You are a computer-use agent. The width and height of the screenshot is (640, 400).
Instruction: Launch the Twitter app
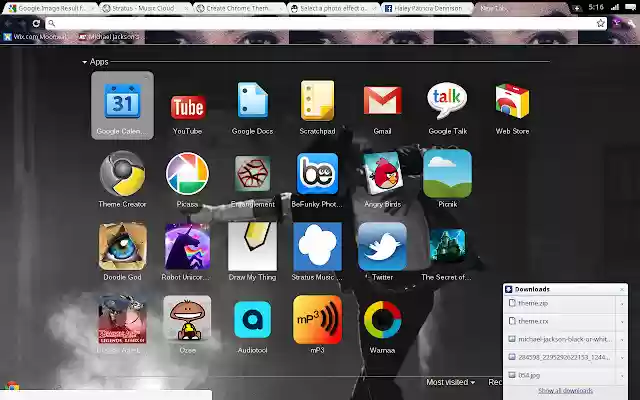coord(382,247)
